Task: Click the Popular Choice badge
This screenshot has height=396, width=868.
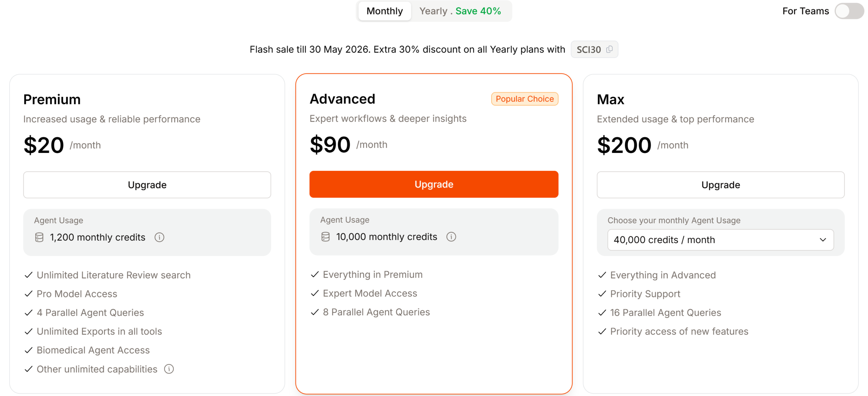Action: coord(525,99)
